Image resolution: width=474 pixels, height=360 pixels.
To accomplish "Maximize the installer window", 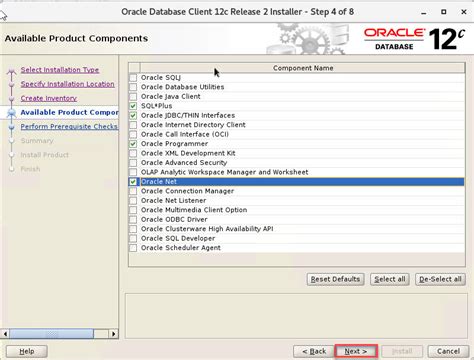I will tap(444, 12).
